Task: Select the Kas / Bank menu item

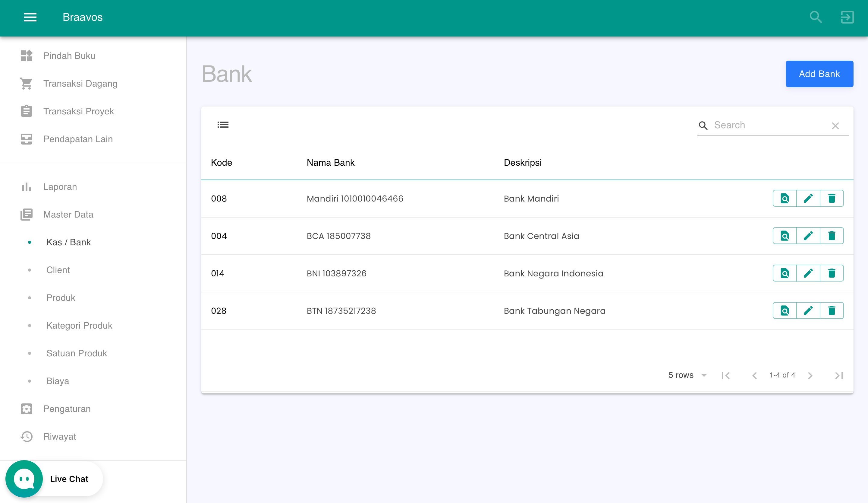Action: coord(68,242)
